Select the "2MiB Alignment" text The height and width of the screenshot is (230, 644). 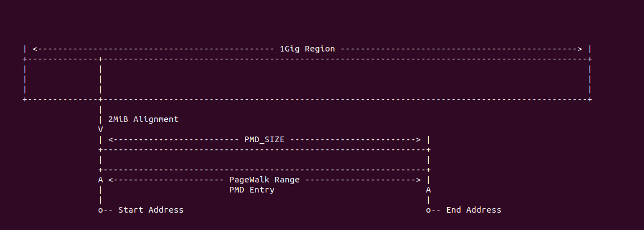tap(143, 119)
